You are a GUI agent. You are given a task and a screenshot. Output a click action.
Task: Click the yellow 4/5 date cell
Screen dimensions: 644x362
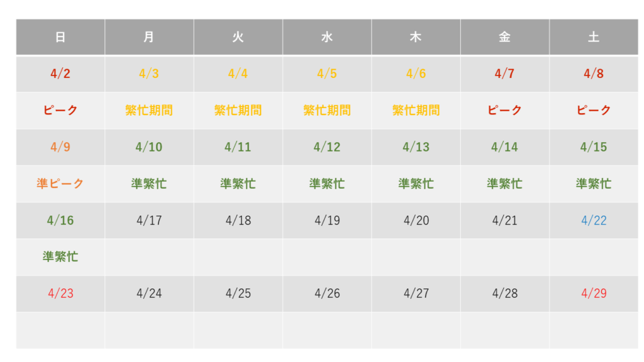(x=327, y=74)
